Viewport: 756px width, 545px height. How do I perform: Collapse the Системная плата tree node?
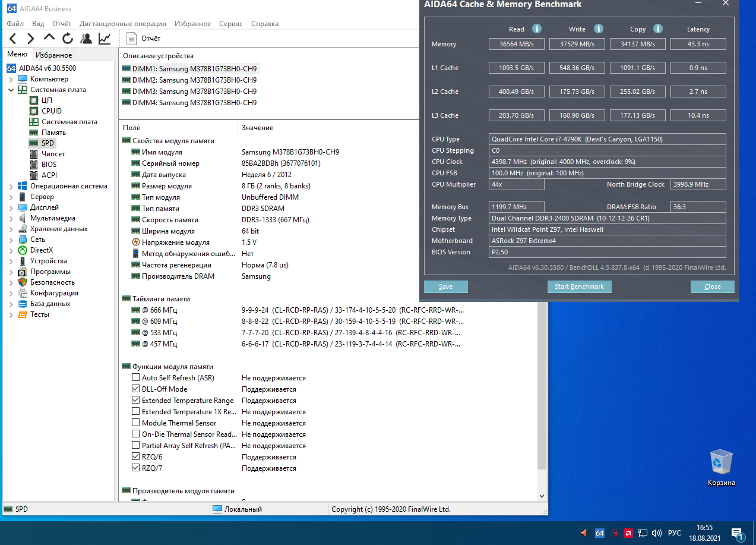tap(11, 90)
